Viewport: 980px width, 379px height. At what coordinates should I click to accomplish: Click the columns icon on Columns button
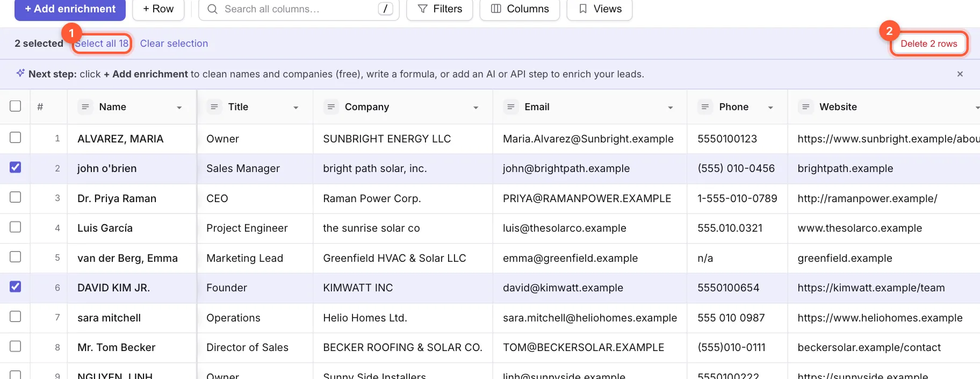(496, 9)
